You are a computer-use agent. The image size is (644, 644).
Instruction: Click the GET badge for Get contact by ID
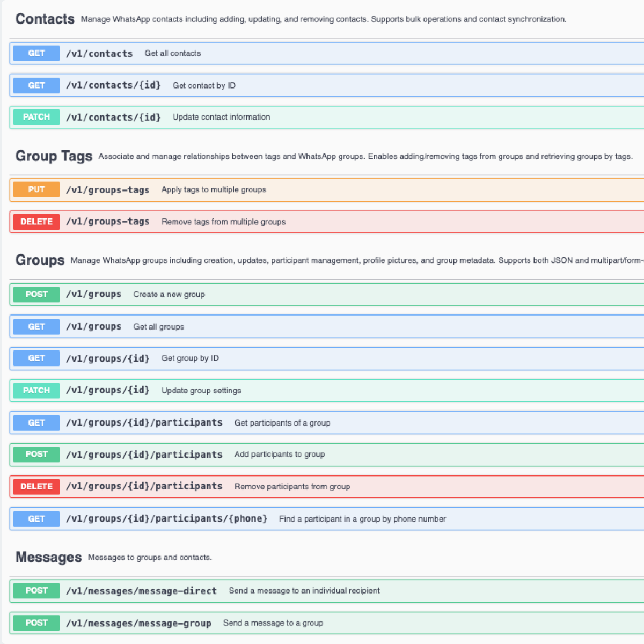(x=36, y=85)
